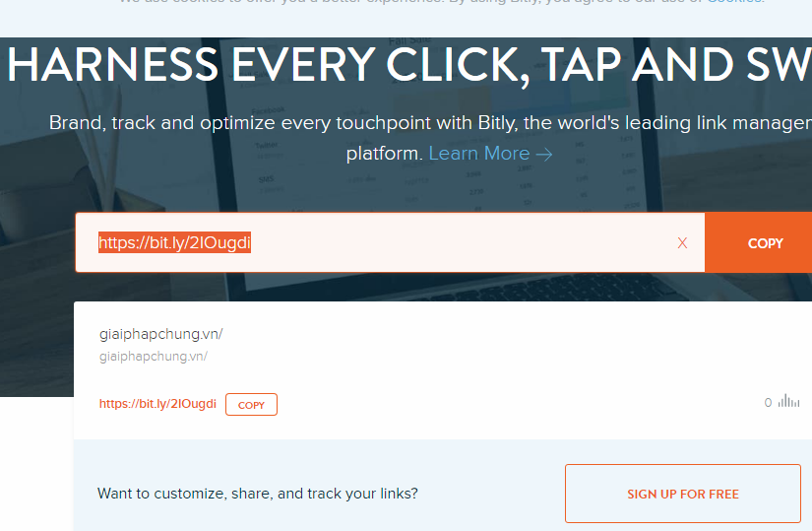Click the click count number 0

(x=768, y=402)
